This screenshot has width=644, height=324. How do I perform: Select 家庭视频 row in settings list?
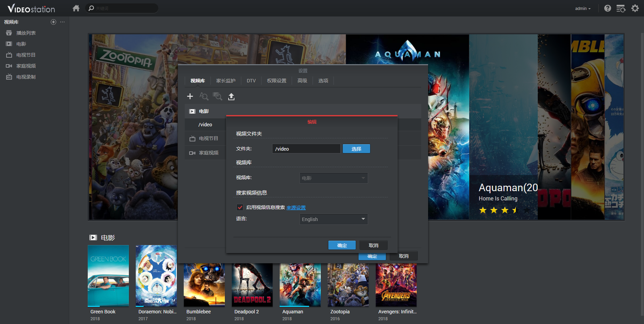(x=205, y=153)
